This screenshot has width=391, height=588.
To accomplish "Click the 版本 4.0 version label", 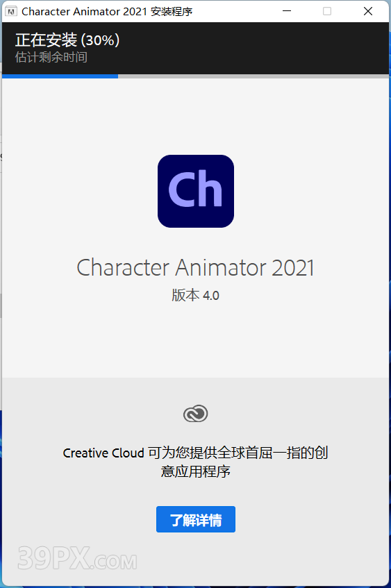I will tap(196, 296).
